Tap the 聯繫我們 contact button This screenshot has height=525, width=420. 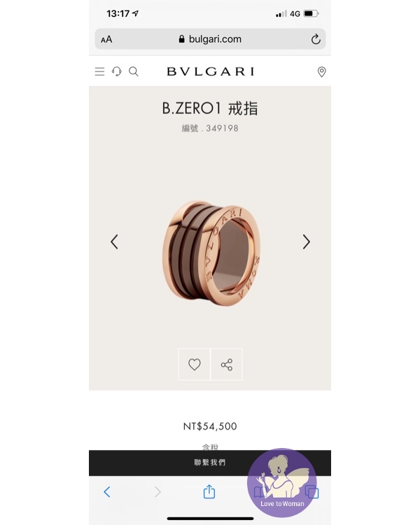[x=210, y=463]
